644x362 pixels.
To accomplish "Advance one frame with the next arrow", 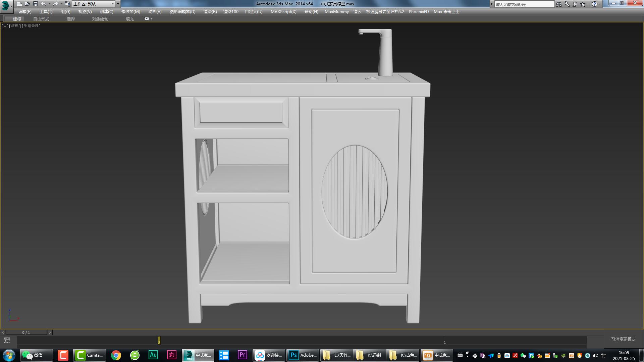I will coord(50,332).
